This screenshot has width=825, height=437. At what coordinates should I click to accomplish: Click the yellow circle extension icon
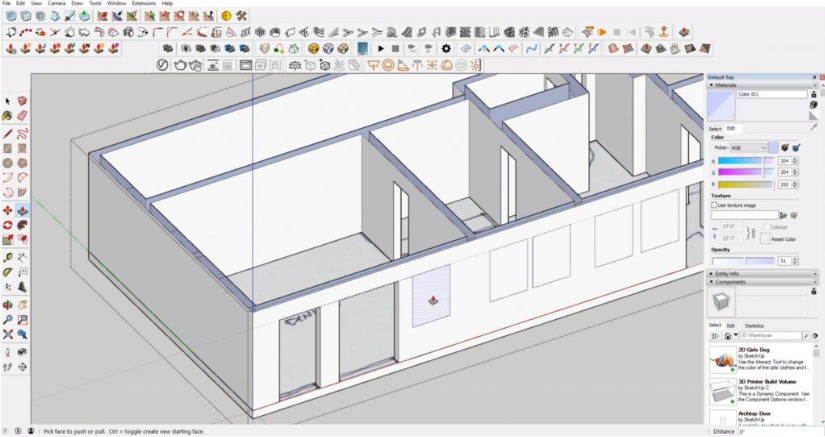tap(226, 16)
